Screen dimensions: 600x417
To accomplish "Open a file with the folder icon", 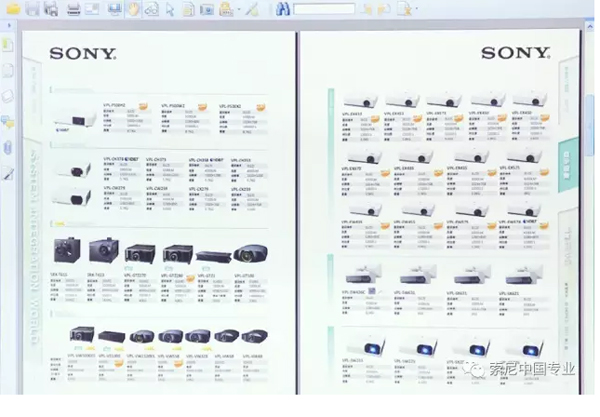I will [13, 8].
